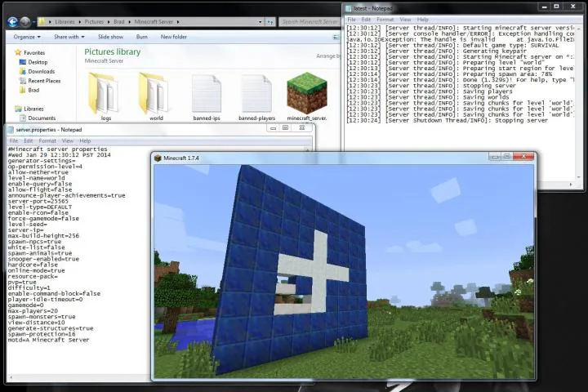Click the max-players=20 line
The image size is (588, 392).
33,311
